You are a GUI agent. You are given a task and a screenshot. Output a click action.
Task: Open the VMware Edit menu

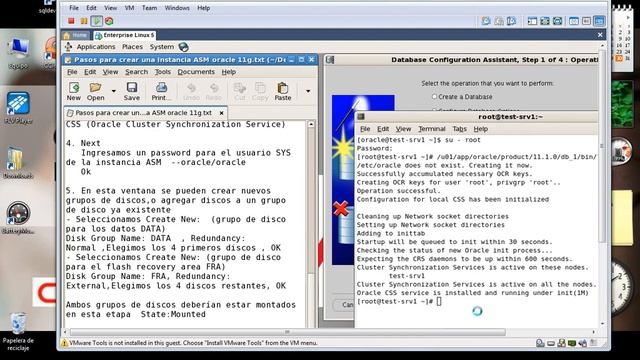pyautogui.click(x=91, y=8)
